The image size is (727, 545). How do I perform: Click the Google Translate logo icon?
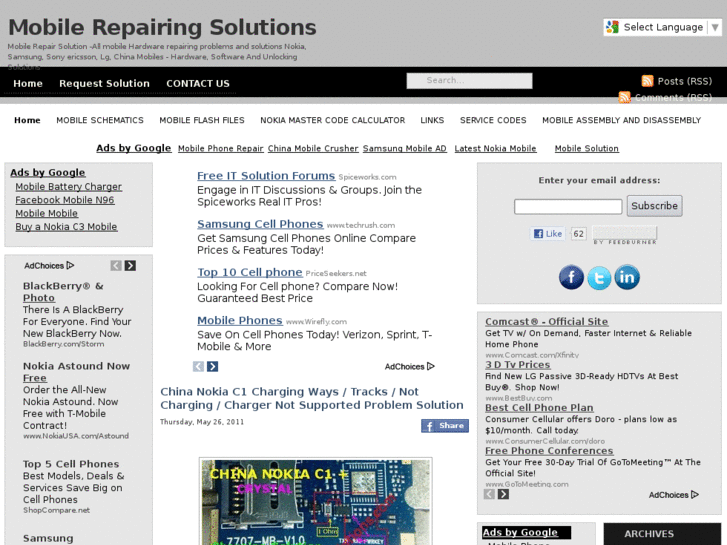click(x=612, y=27)
